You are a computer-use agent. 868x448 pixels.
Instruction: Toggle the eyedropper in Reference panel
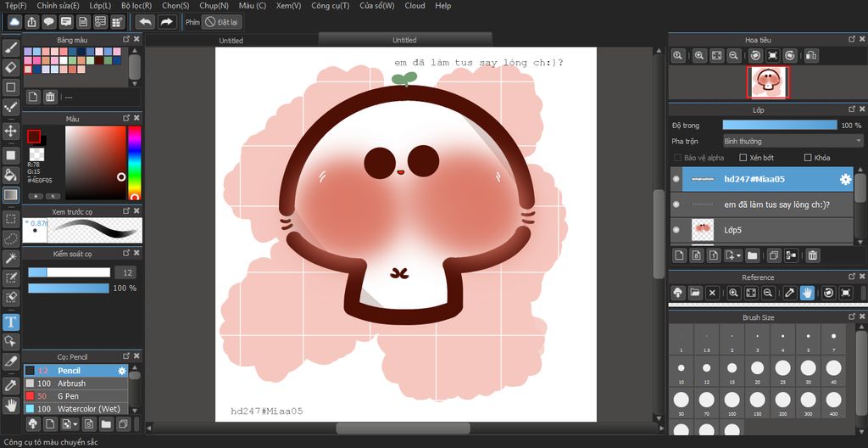790,293
